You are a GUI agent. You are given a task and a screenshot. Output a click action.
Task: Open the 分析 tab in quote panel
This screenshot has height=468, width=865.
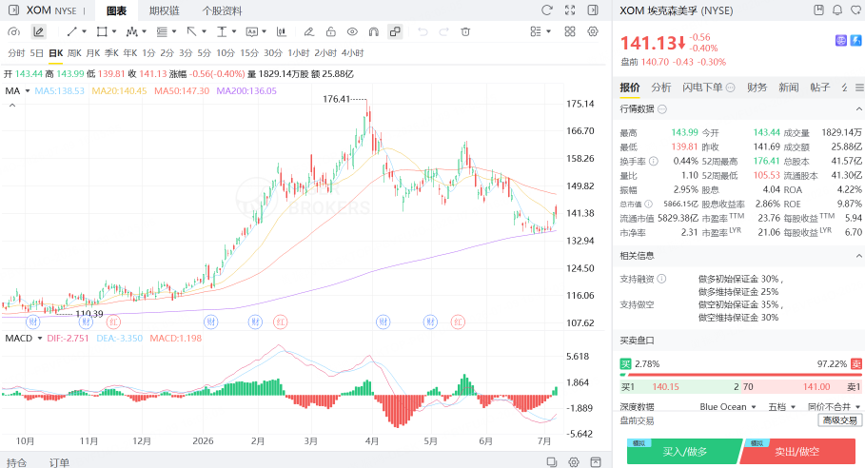click(x=661, y=87)
